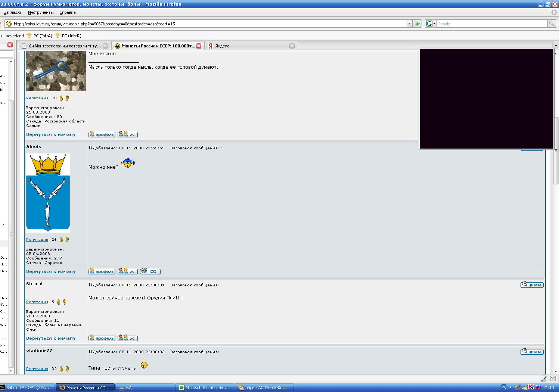This screenshot has width=559, height=392.
Task: Click the «Репутация» link under Alexis's avatar
Action: (37, 240)
